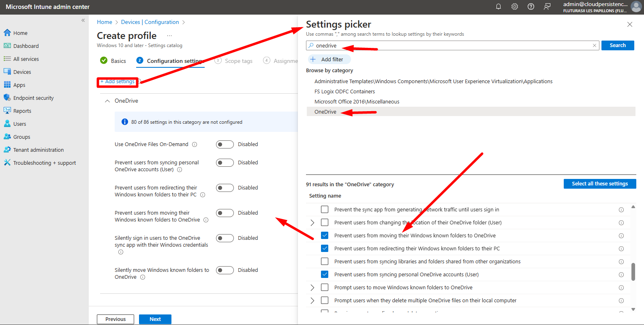Screen dimensions: 644x325
Task: Expand Prevent users from changing OneDrive folder location
Action: (312, 223)
